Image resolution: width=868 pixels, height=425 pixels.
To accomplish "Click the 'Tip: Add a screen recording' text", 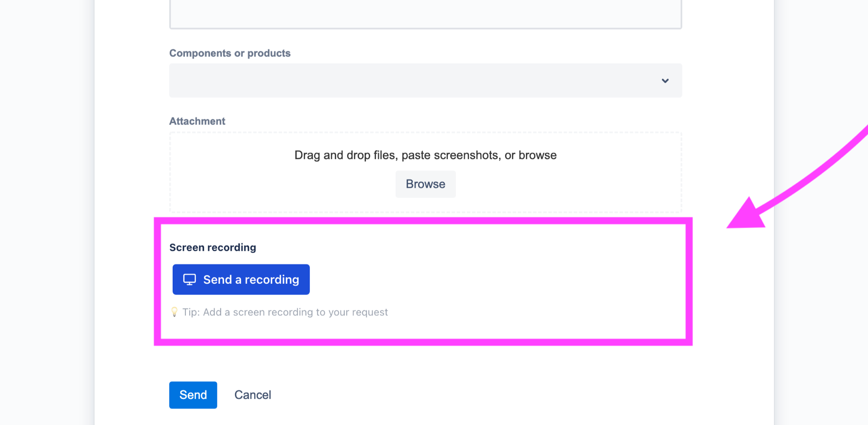I will [285, 312].
